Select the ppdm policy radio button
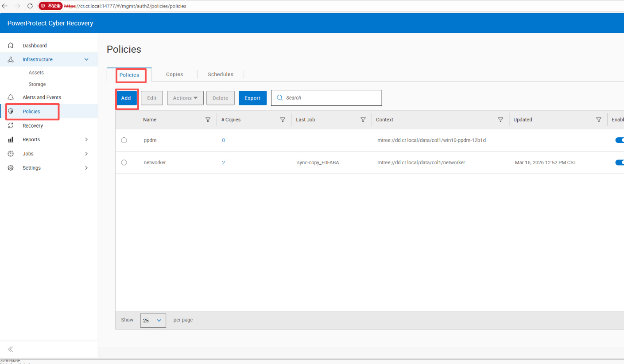This screenshot has width=624, height=364. [124, 140]
